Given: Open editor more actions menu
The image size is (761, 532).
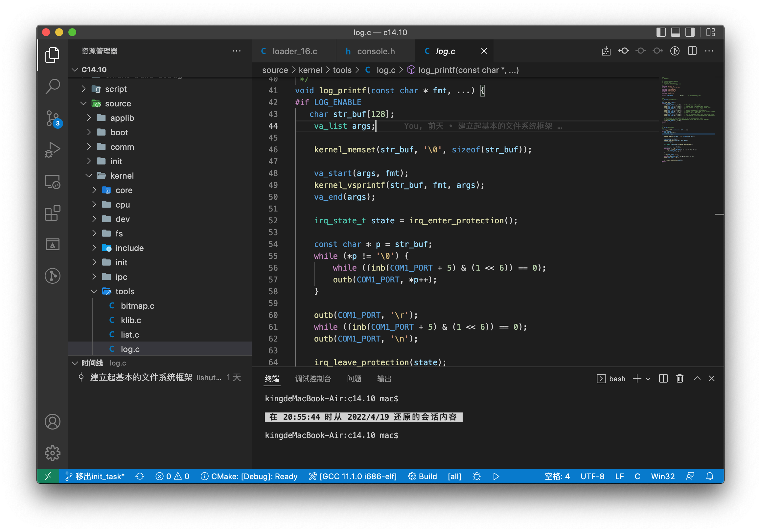Looking at the screenshot, I should (x=709, y=51).
